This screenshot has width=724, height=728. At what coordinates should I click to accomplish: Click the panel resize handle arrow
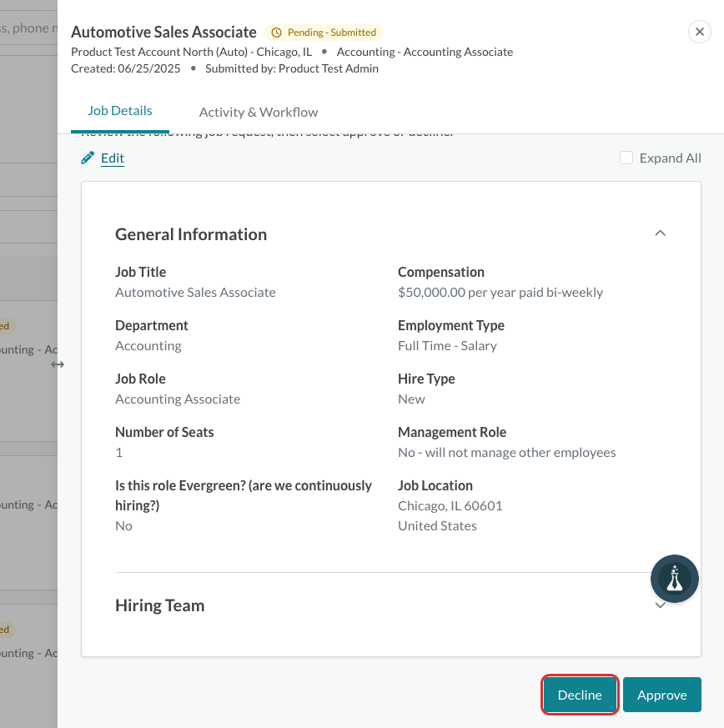click(x=58, y=364)
